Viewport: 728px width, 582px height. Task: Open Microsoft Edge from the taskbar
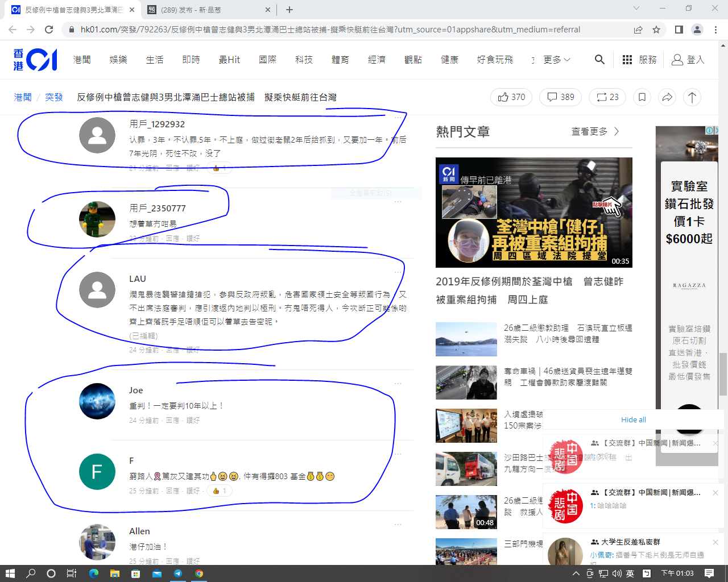93,573
